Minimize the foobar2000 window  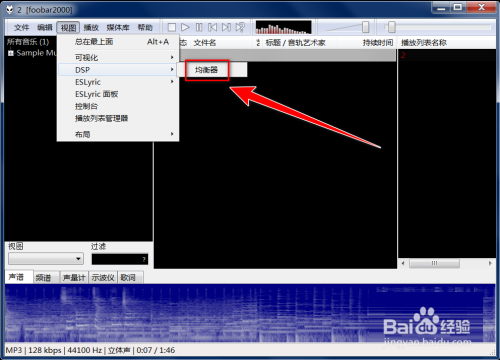click(441, 7)
